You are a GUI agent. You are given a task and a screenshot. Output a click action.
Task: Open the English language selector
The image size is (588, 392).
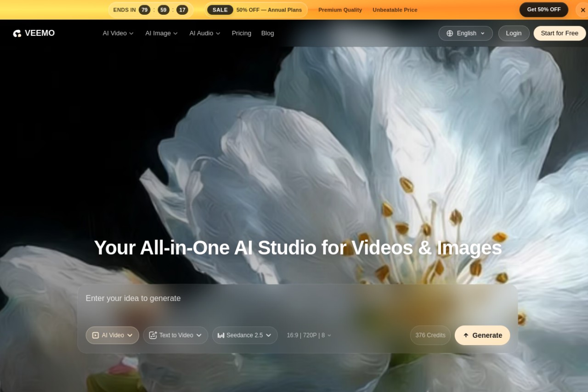[465, 33]
